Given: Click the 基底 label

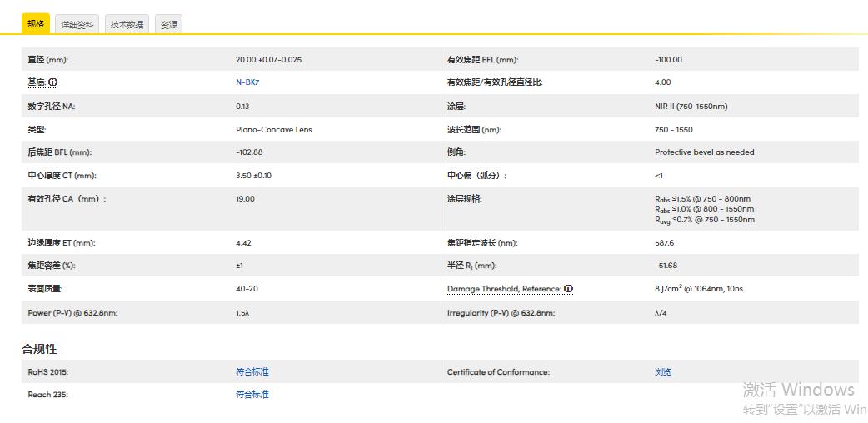Looking at the screenshot, I should tap(37, 82).
